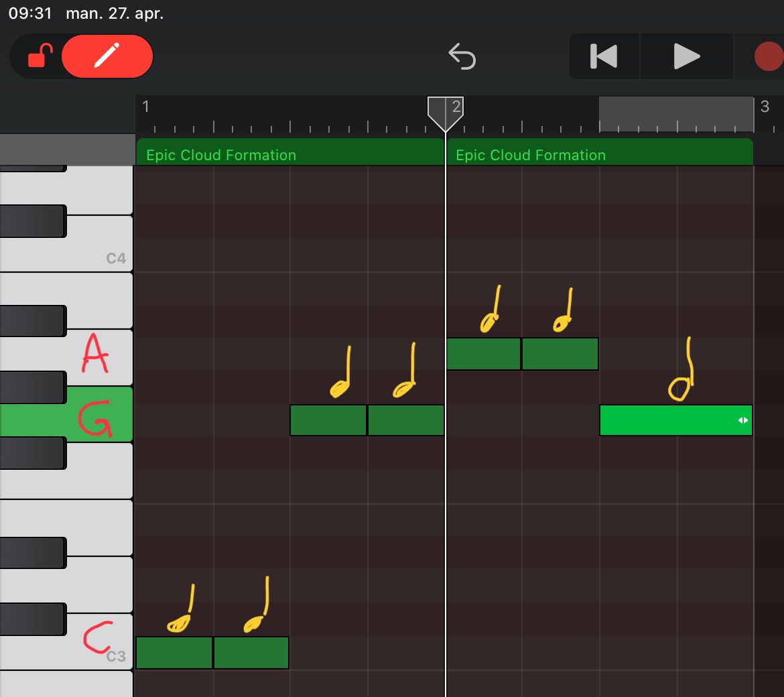Tap the C3 piano key
The image size is (784, 697).
point(100,645)
